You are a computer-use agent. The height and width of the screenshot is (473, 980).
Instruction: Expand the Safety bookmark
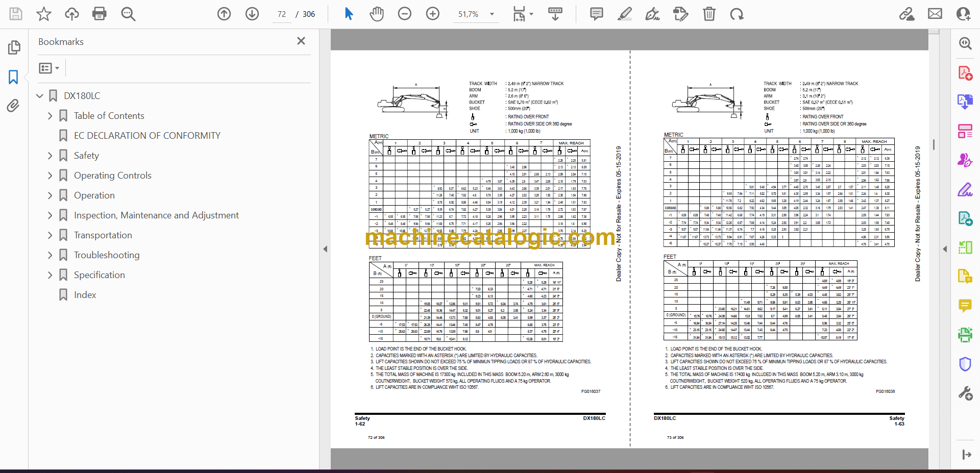point(50,156)
